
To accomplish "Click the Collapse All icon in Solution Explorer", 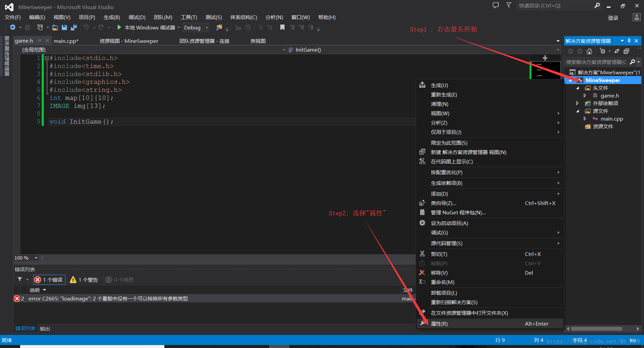I will click(x=626, y=51).
